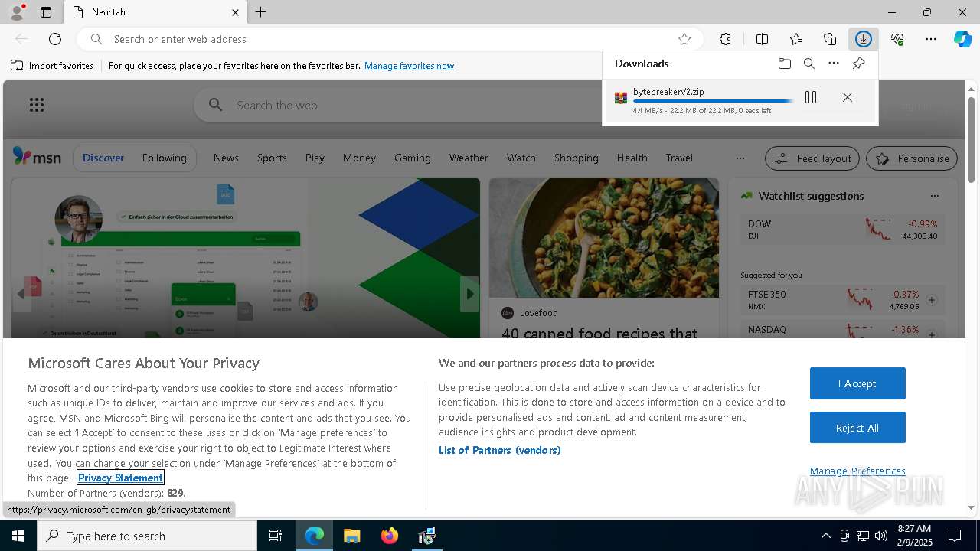The width and height of the screenshot is (980, 551).
Task: Open Manage Preferences link
Action: click(x=857, y=471)
